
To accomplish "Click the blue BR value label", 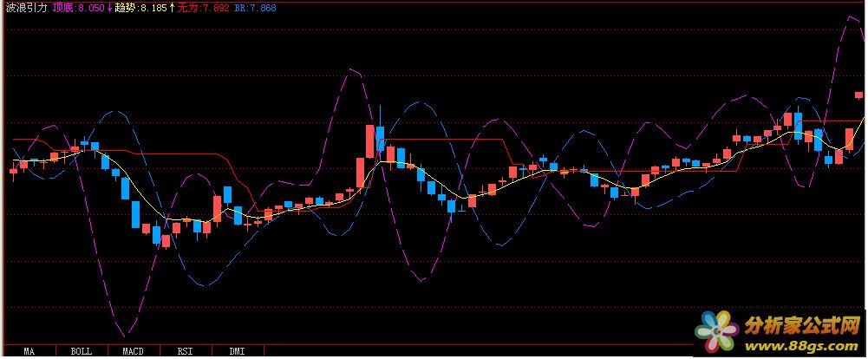I will pyautogui.click(x=255, y=8).
